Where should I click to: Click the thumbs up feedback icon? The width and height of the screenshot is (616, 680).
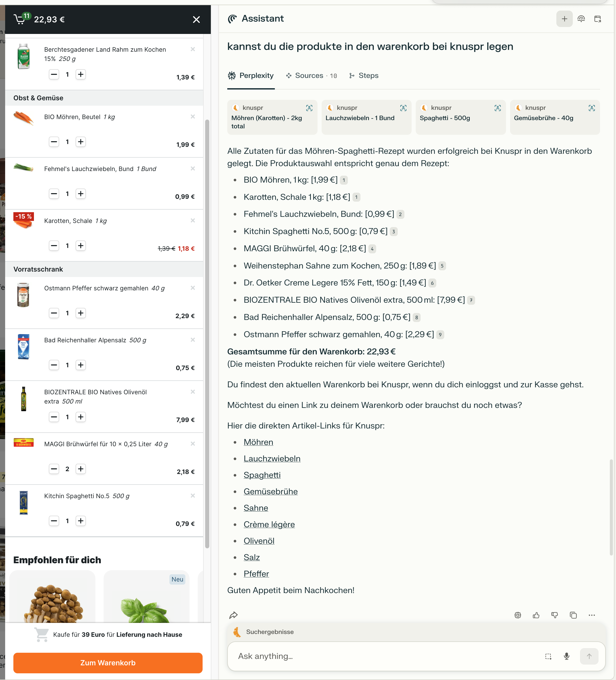click(536, 615)
